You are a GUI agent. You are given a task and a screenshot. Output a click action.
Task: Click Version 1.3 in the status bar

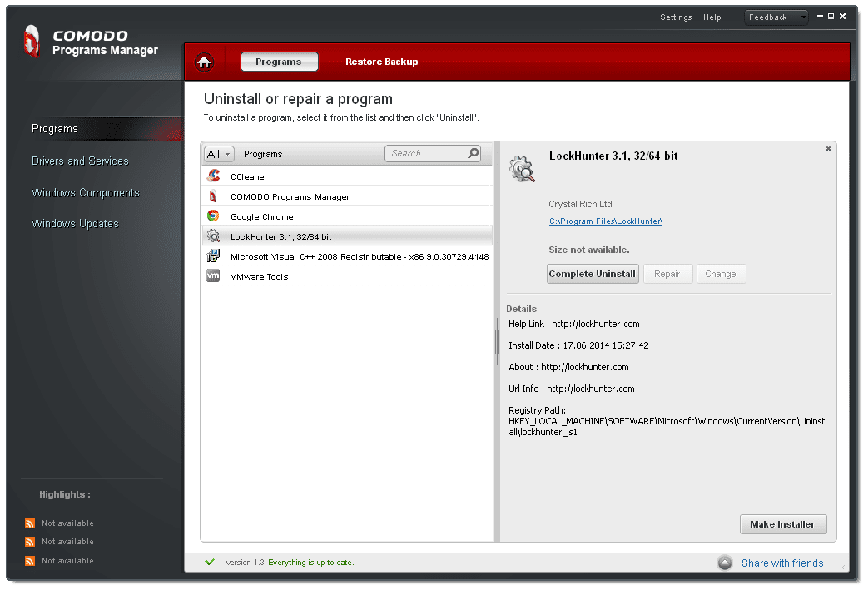tap(245, 563)
